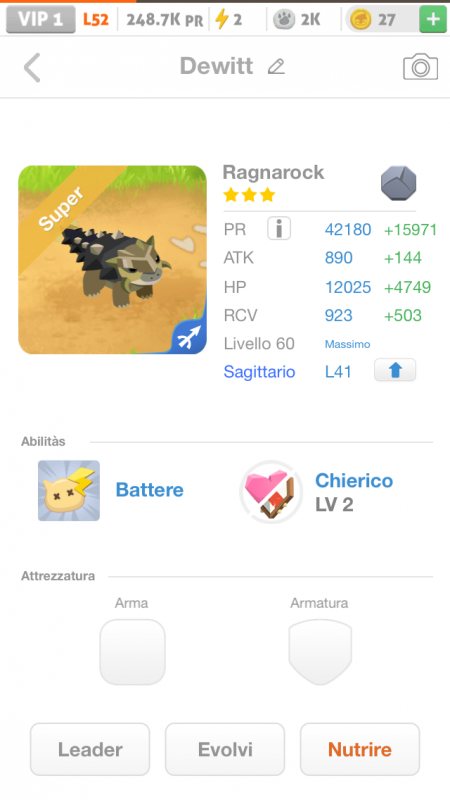This screenshot has width=450, height=800.
Task: Open the VIP 1 badge
Action: pos(41,19)
